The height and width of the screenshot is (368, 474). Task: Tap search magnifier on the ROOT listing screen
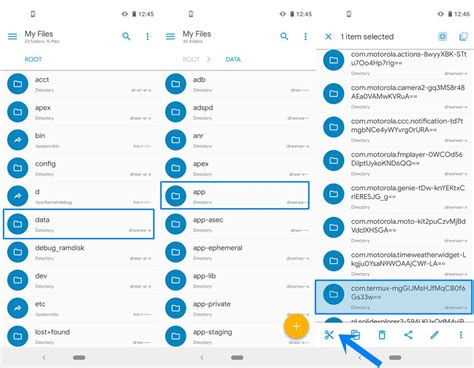126,36
